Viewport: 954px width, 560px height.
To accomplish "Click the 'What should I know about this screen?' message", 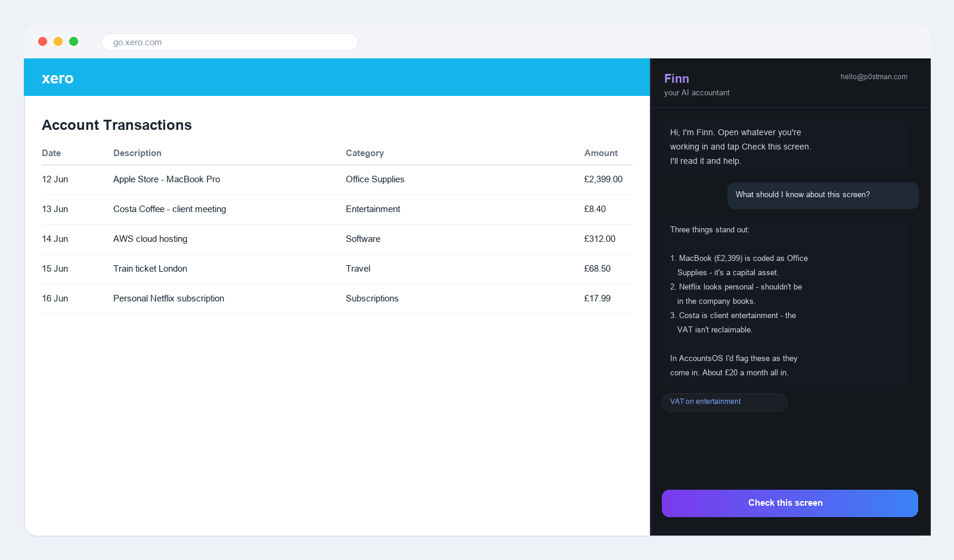I will pos(823,195).
